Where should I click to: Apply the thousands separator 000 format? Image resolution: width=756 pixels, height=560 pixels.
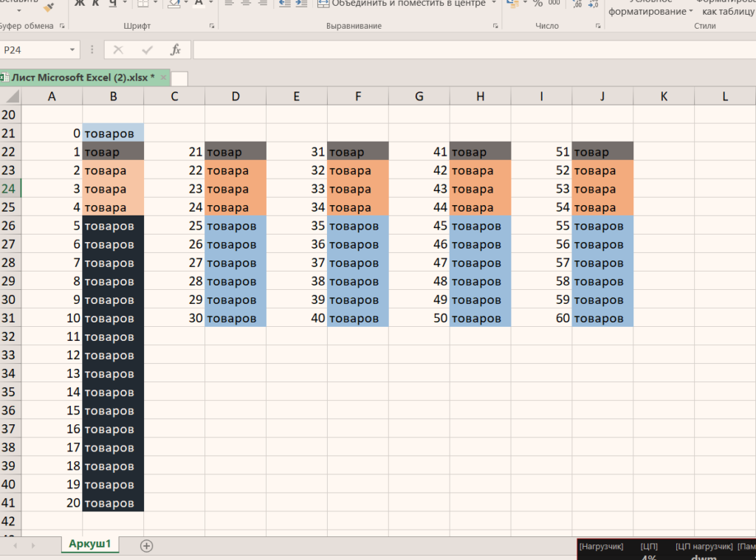[554, 3]
